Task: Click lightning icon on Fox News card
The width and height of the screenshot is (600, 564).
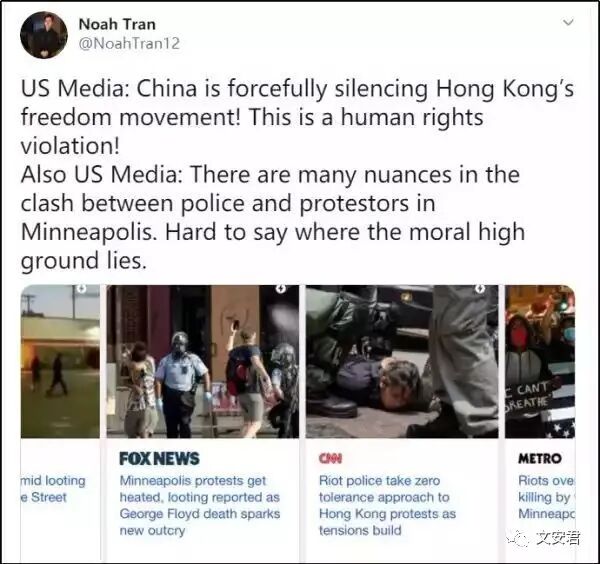Action: pyautogui.click(x=281, y=289)
